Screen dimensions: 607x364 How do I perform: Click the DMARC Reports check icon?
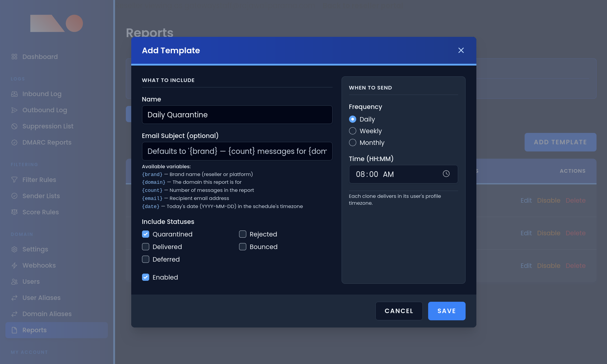coord(14,142)
